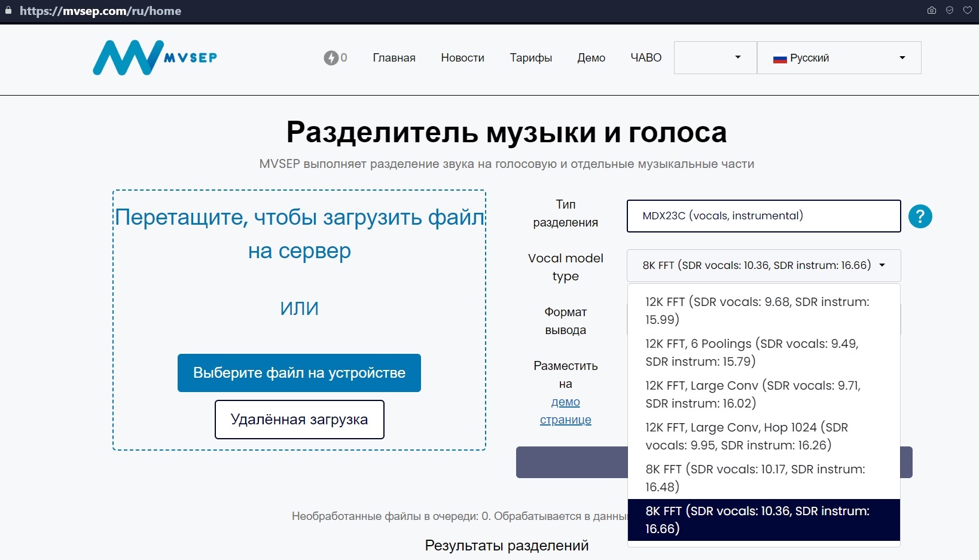
Task: Click the padlock icon beside the URL
Action: (x=8, y=11)
